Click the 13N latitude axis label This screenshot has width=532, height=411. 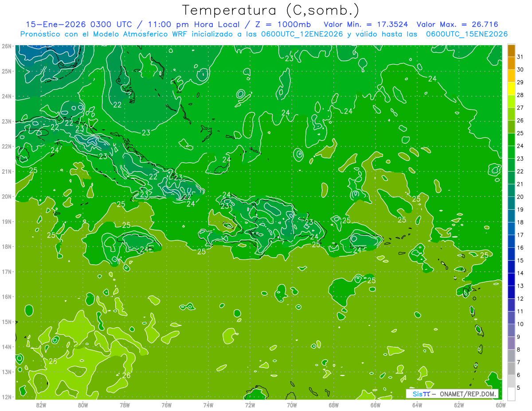[6, 372]
